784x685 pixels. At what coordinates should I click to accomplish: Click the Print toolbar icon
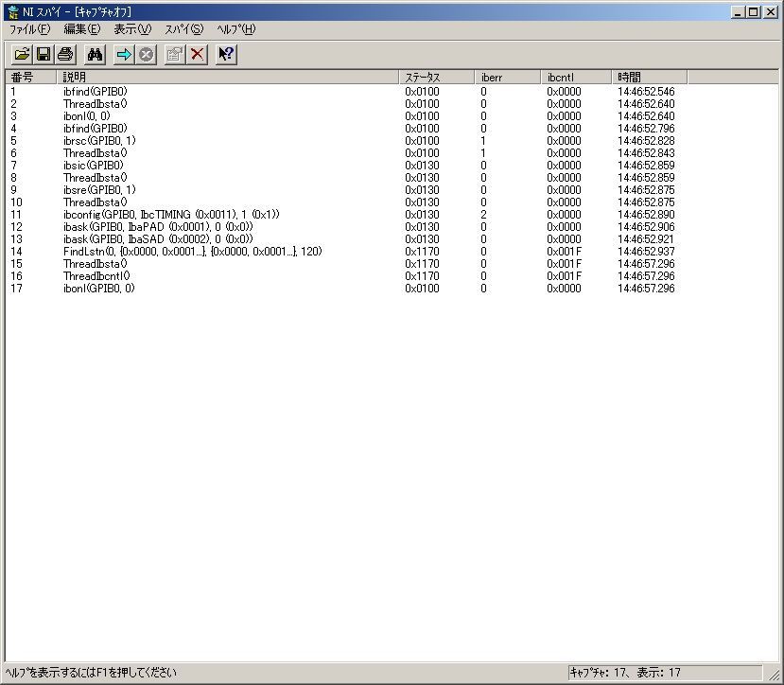pos(65,54)
